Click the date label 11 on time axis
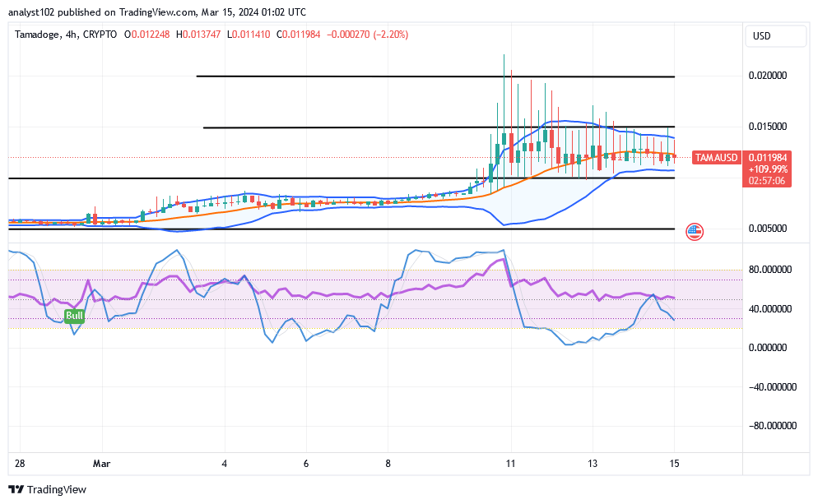This screenshot has width=818, height=504. (510, 464)
